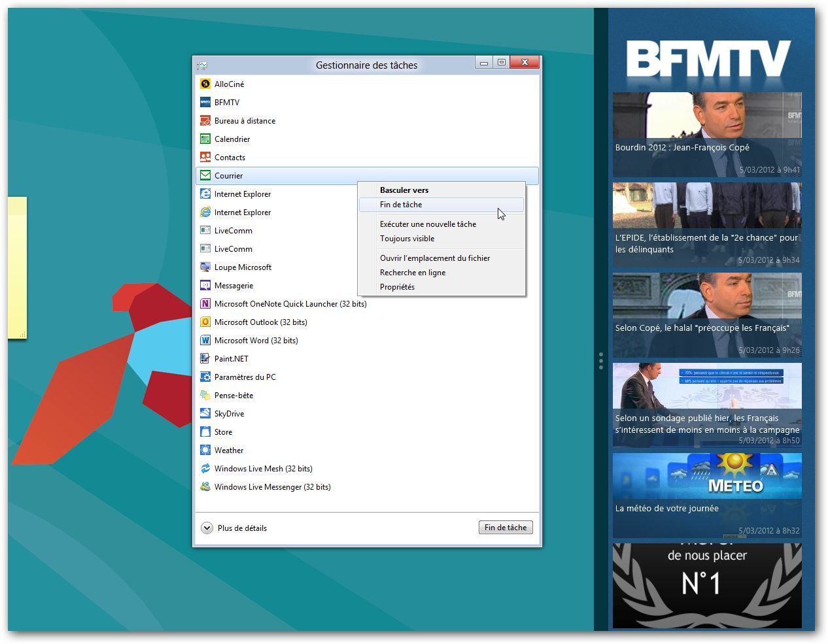Select Fin de tâche in the context menu

coord(441,205)
